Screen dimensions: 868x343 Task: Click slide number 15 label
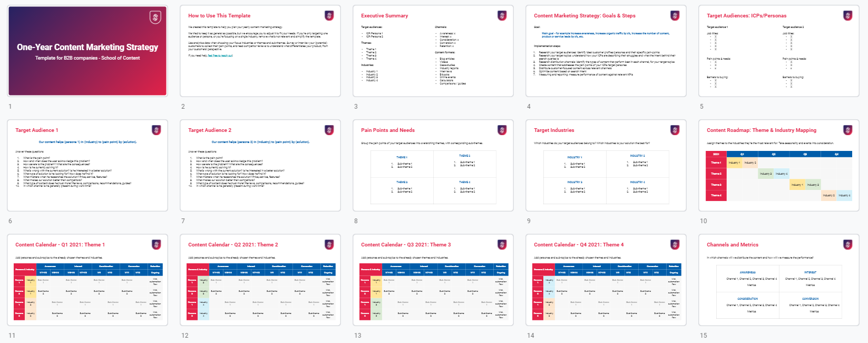(x=704, y=336)
